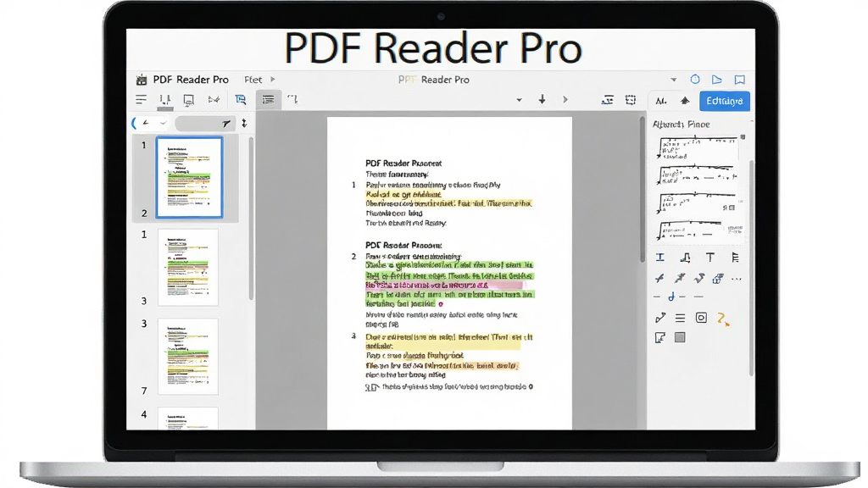The image size is (868, 488).
Task: Click the three horizontal lines icon in right panel
Action: click(x=680, y=319)
